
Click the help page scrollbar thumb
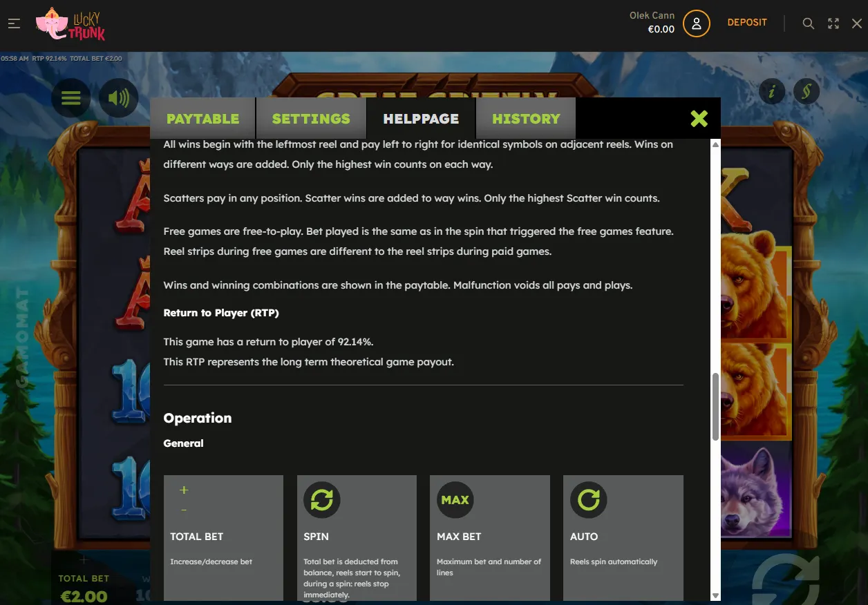pos(715,406)
